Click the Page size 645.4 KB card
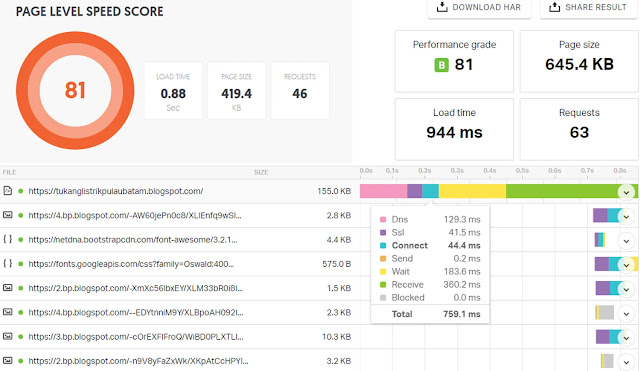 pyautogui.click(x=579, y=61)
